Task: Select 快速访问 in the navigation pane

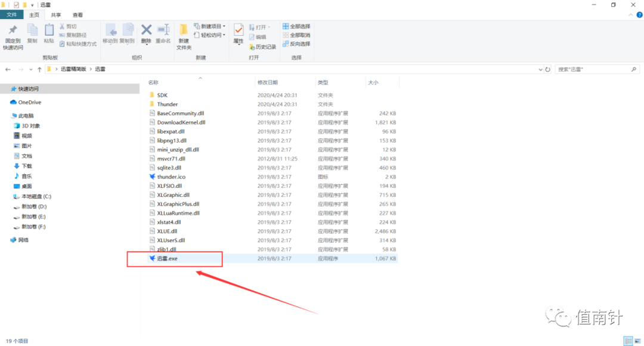Action: pyautogui.click(x=70, y=89)
